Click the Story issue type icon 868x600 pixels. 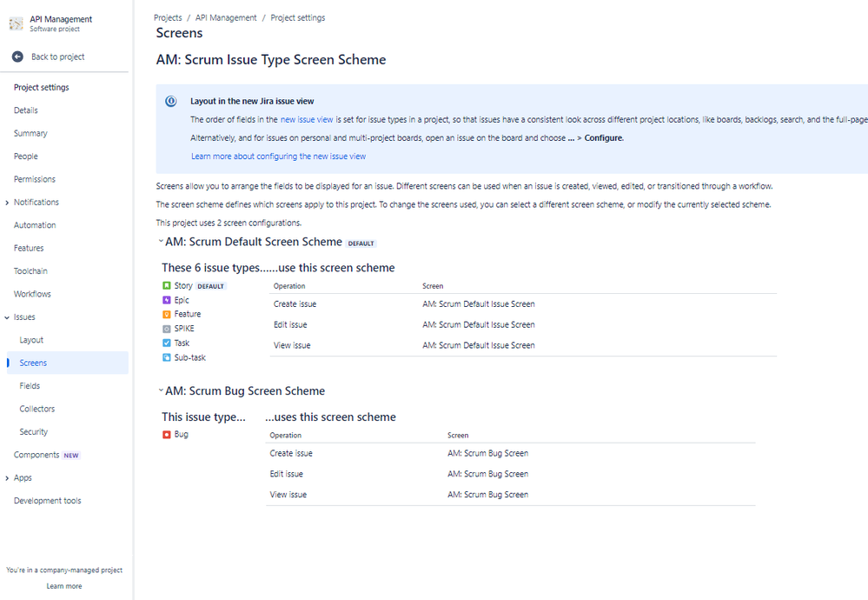tap(168, 285)
